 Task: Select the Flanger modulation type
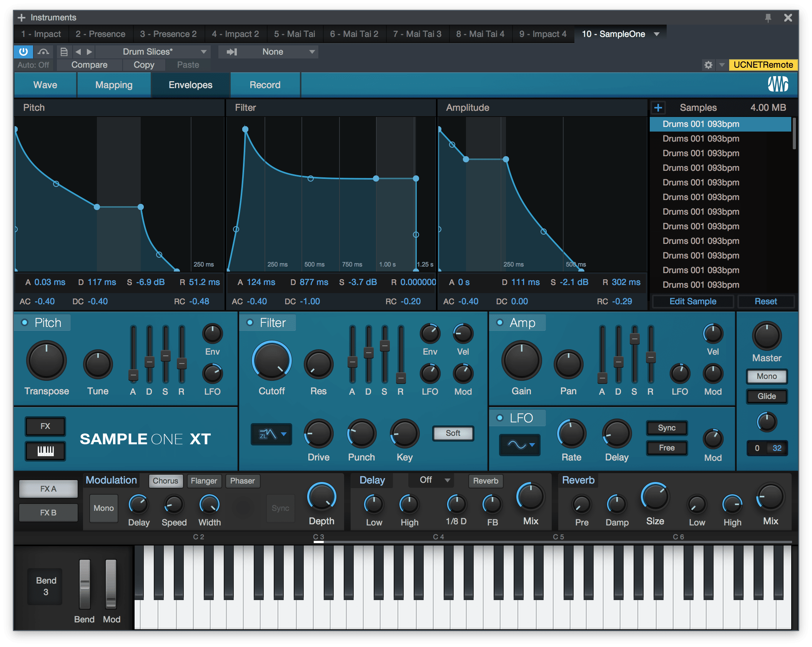pyautogui.click(x=204, y=481)
